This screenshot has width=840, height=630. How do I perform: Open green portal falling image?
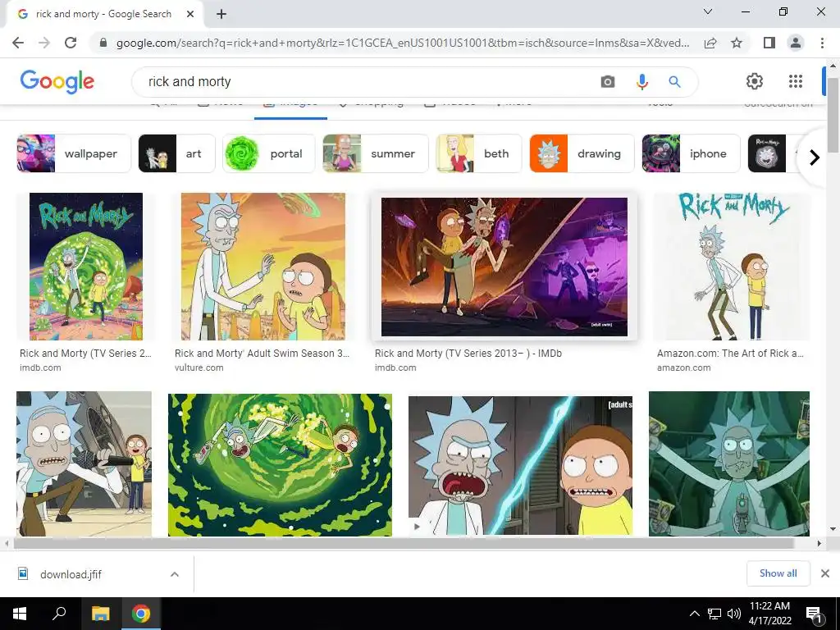[280, 464]
